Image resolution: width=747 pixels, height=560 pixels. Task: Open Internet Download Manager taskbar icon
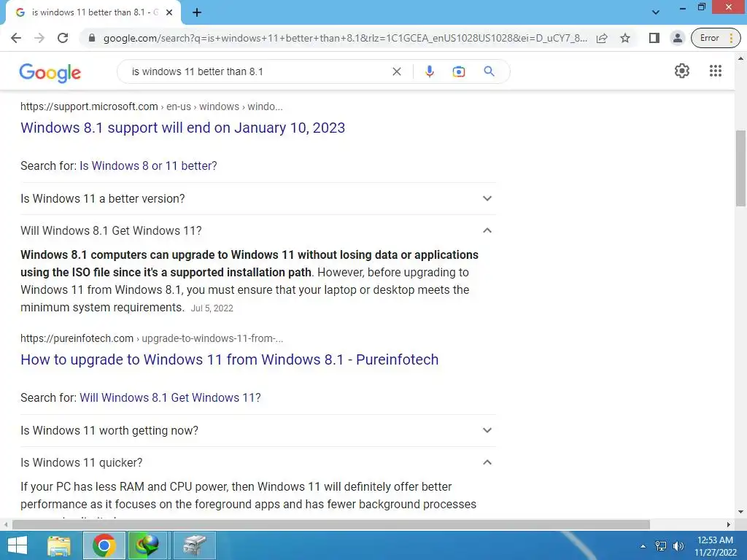150,545
